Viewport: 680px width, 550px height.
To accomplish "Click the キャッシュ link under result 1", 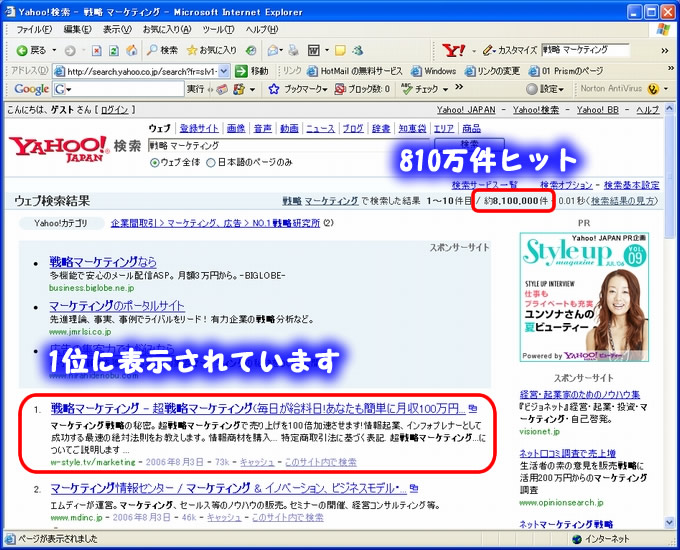I will click(257, 462).
